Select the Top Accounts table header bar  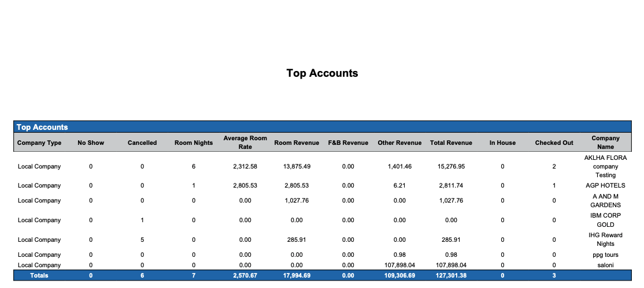[323, 127]
